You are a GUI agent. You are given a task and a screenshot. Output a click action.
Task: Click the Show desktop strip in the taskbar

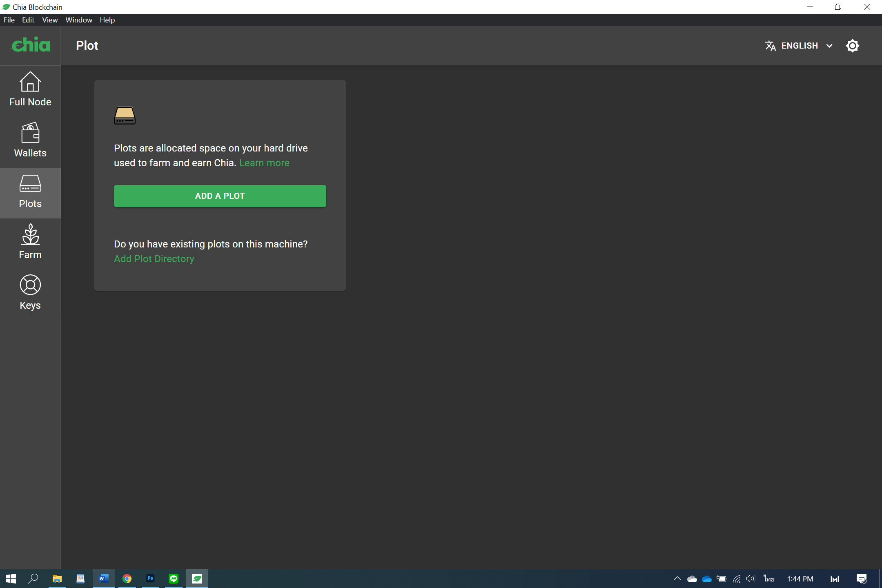pos(880,579)
